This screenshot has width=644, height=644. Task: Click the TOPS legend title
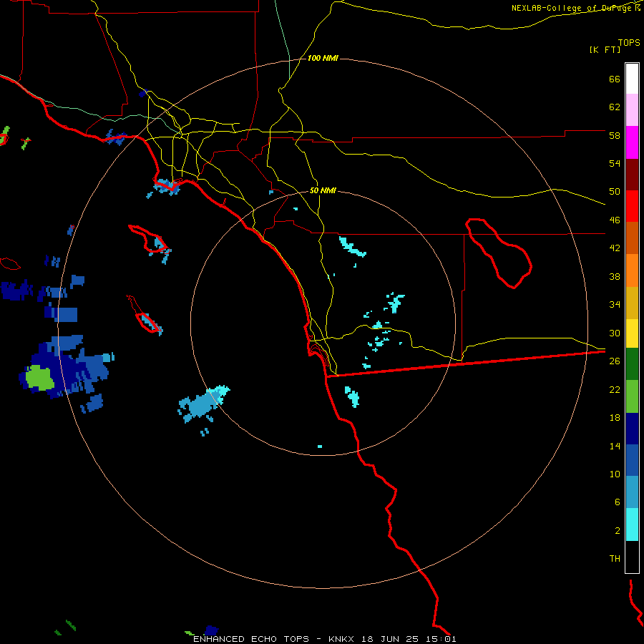[629, 42]
